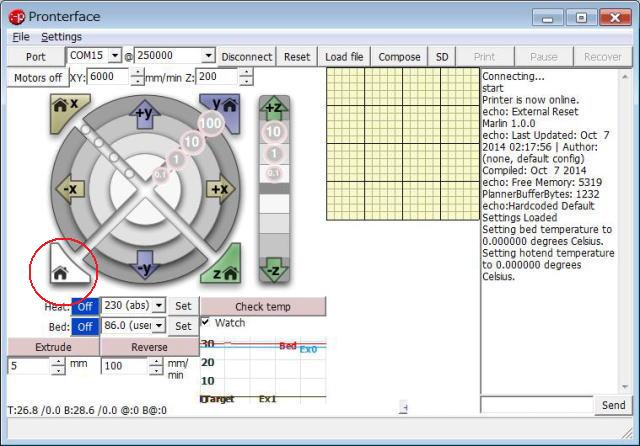This screenshot has height=446, width=640.
Task: Set the hotend temperature
Action: click(x=183, y=306)
